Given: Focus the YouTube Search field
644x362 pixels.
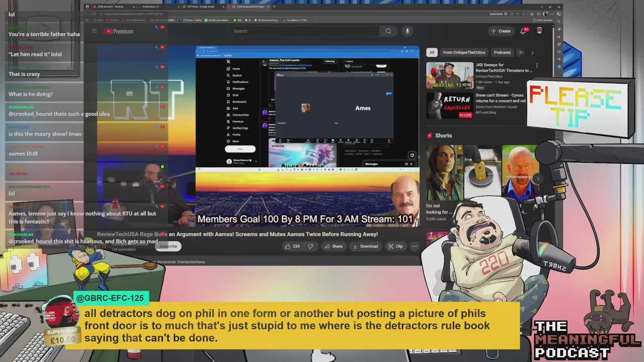Looking at the screenshot, I should [304, 31].
